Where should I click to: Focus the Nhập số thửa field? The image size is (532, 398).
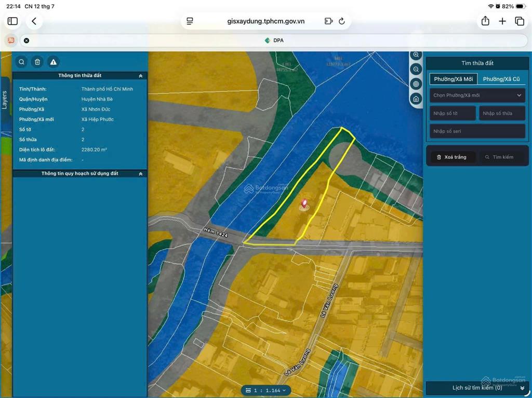tap(502, 113)
